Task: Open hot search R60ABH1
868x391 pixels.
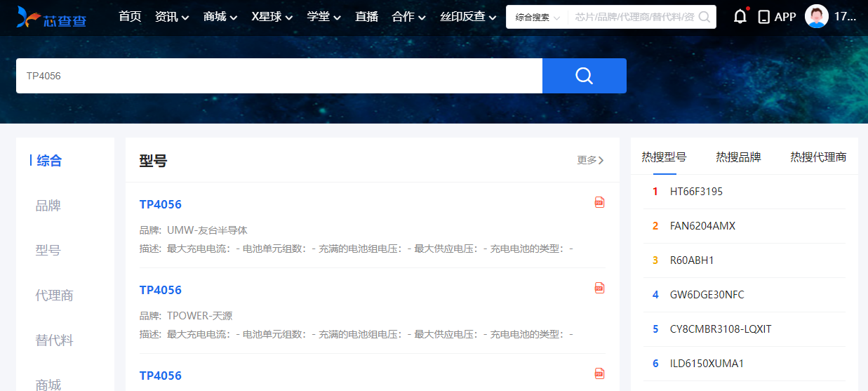Action: coord(691,260)
